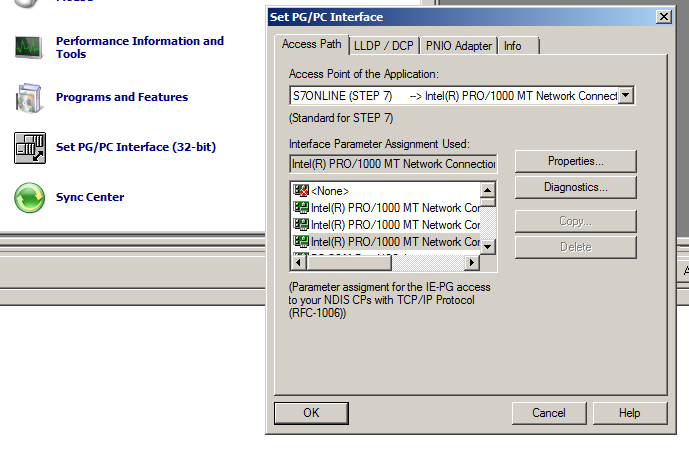Close the Set PG/PC Interface dialog
689x449 pixels.
[x=664, y=17]
